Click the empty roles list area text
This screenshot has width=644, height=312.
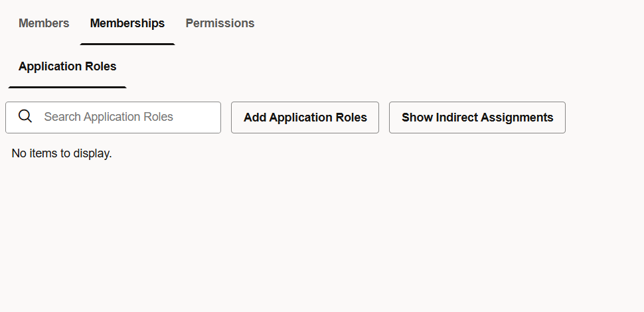click(62, 153)
